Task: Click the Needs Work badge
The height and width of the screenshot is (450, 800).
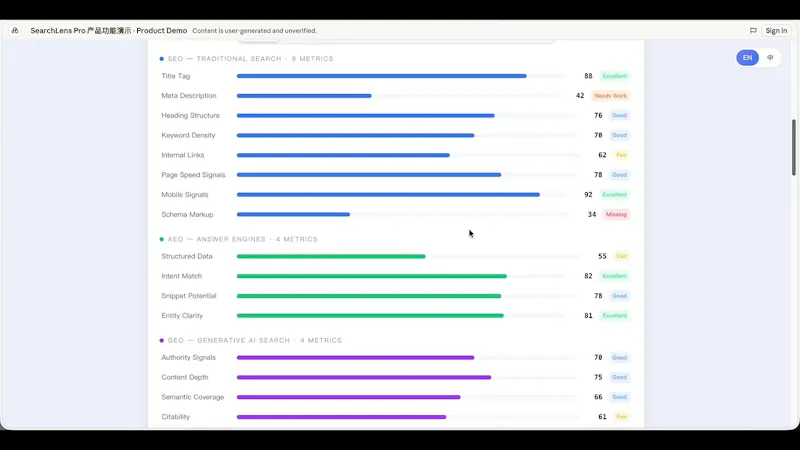Action: coord(610,96)
